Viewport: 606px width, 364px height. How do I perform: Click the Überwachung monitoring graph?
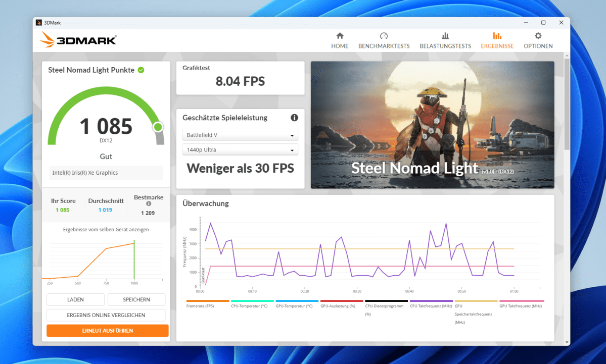361,255
